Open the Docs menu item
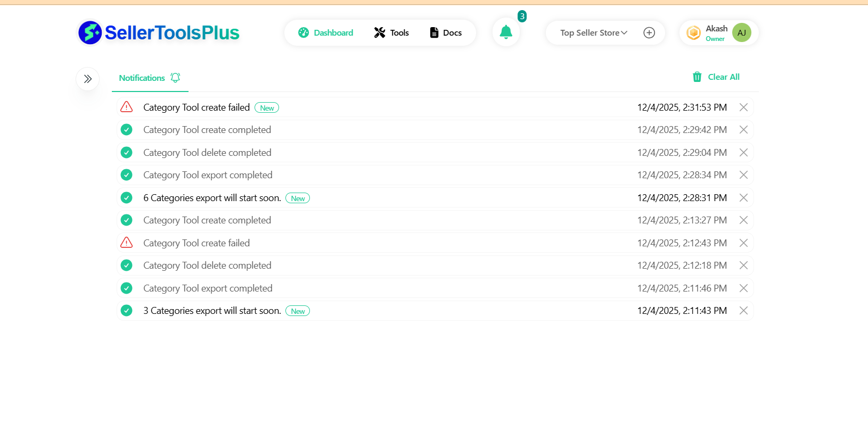The width and height of the screenshot is (868, 432). (446, 32)
